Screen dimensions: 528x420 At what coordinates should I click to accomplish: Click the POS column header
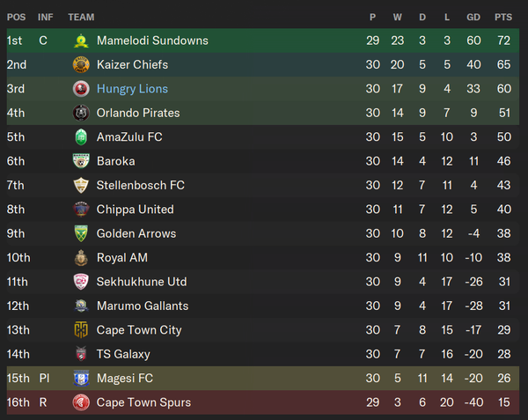coord(16,17)
